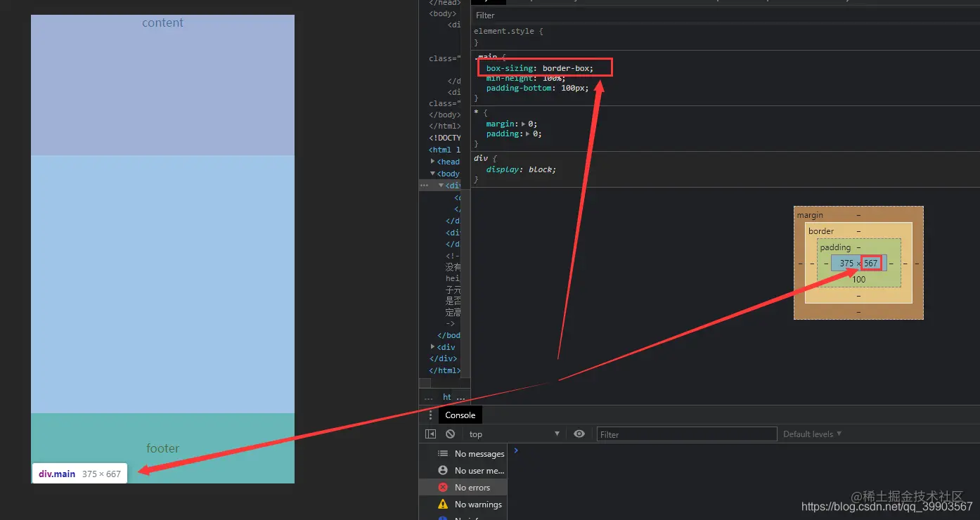Viewport: 980px width, 520px height.
Task: Clear console with the ban icon
Action: click(x=450, y=434)
